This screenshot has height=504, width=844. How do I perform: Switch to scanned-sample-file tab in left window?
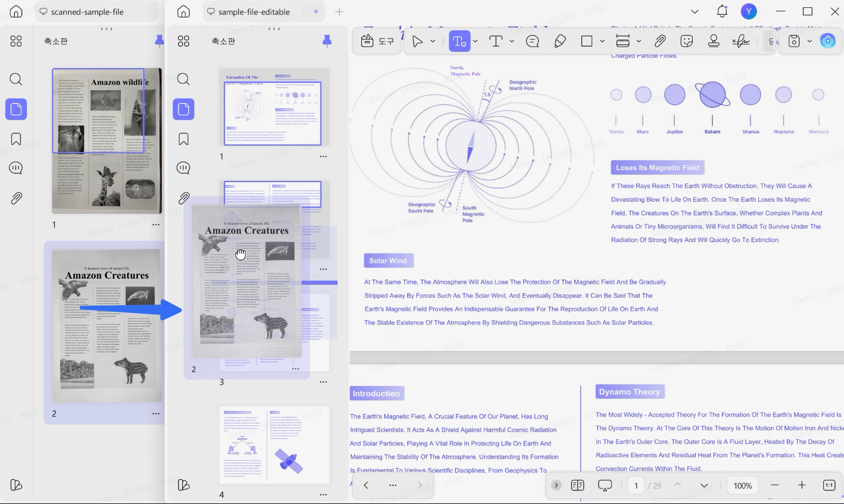[97, 12]
